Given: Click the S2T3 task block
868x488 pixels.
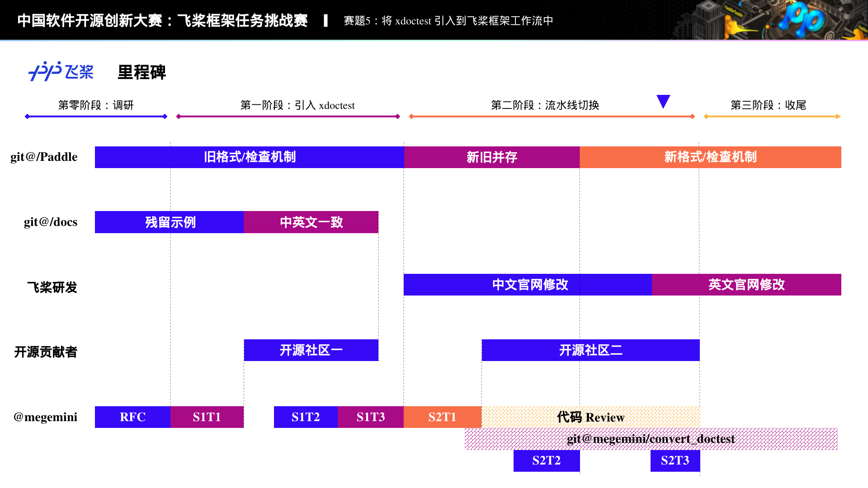Looking at the screenshot, I should (x=675, y=460).
